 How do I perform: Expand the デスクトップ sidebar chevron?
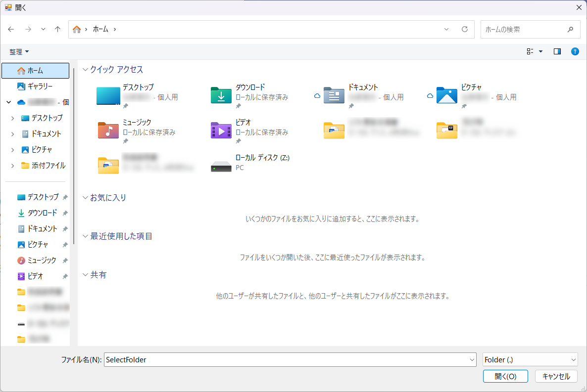pos(12,118)
